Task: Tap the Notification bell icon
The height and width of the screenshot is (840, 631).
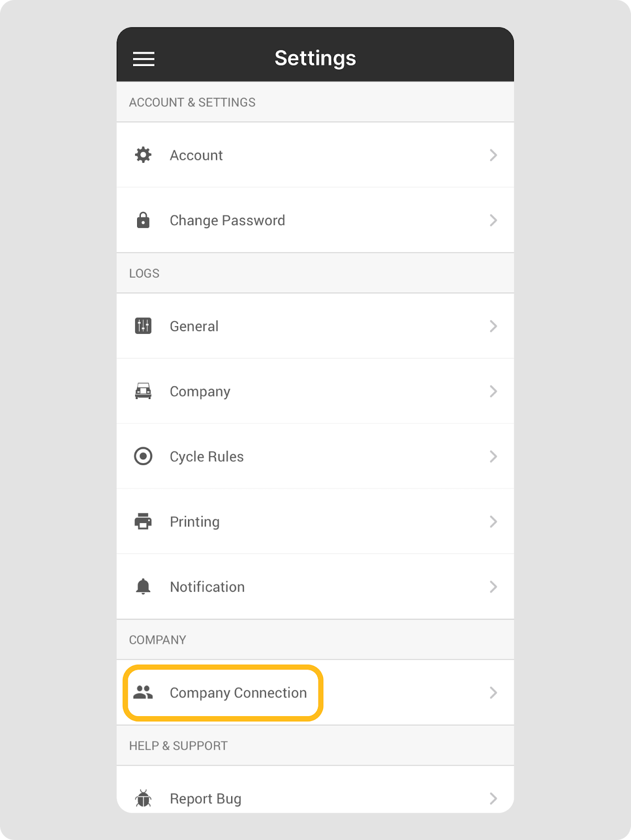Action: point(143,586)
